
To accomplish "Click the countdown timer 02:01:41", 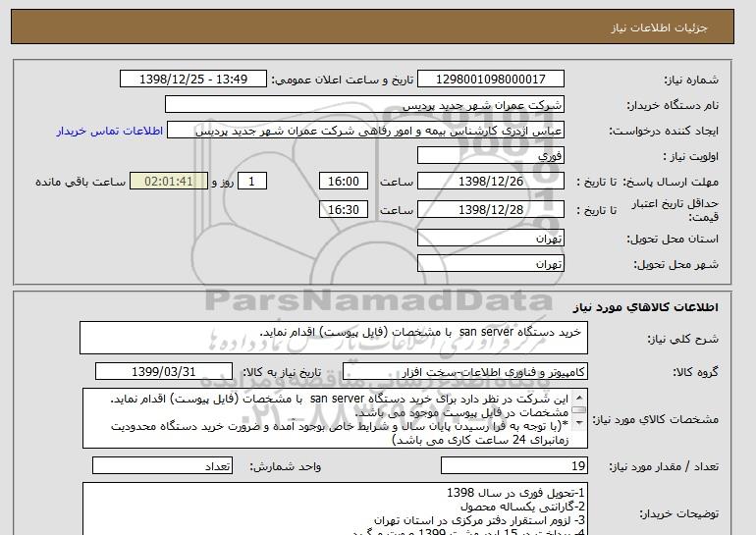I will (x=169, y=182).
